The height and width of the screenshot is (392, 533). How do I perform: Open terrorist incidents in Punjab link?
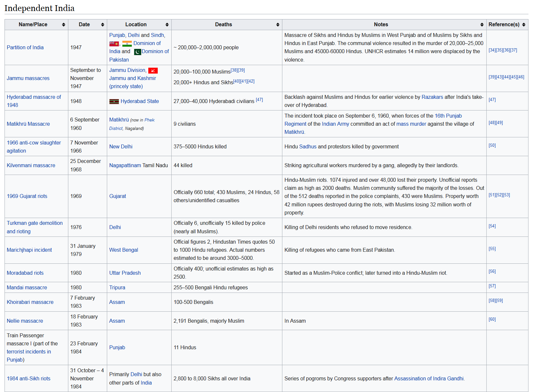tap(28, 356)
